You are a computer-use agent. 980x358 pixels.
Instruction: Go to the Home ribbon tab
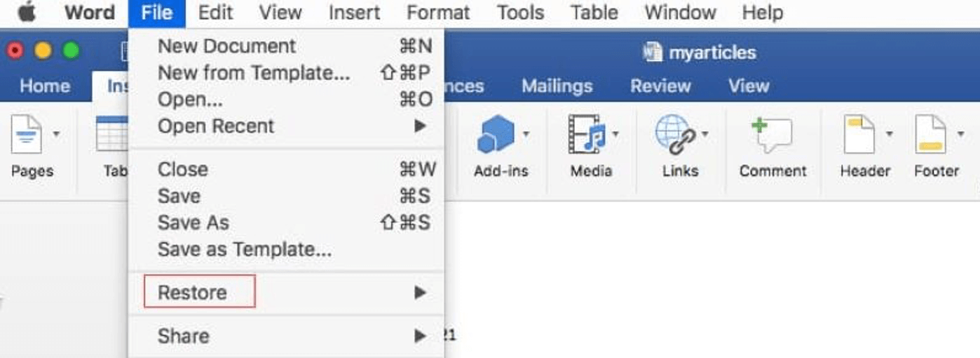[x=45, y=86]
